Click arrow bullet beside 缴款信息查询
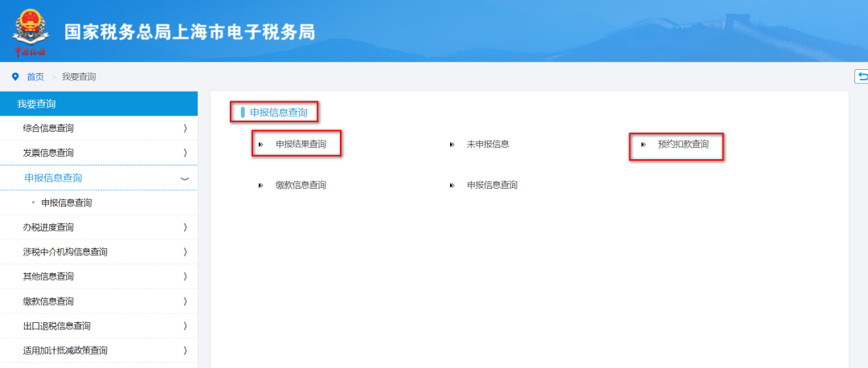Screen dimensions: 868x368 260,186
